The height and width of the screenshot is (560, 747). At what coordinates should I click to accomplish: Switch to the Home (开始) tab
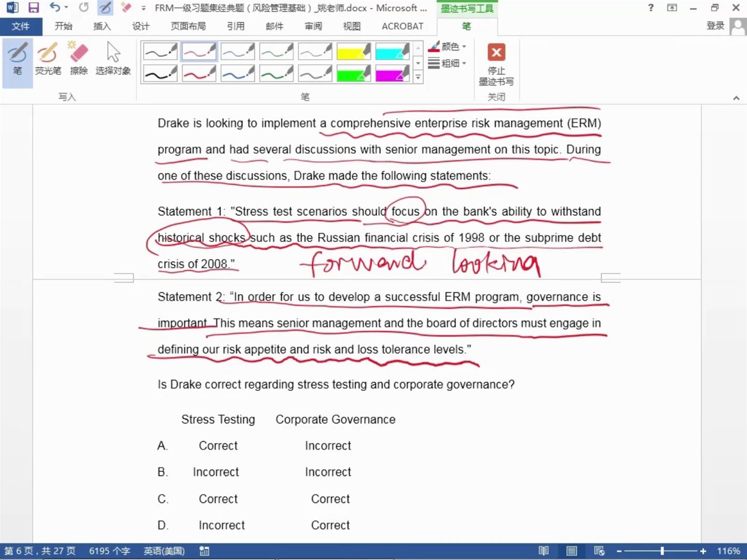(x=63, y=26)
